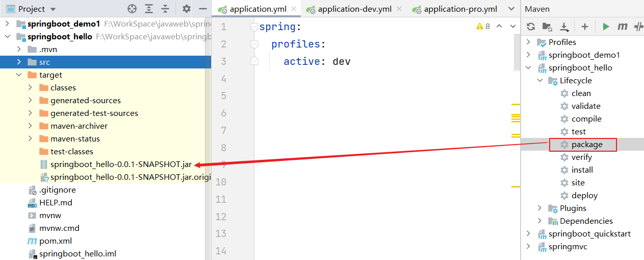Select the deploy lifecycle goal

[x=584, y=196]
